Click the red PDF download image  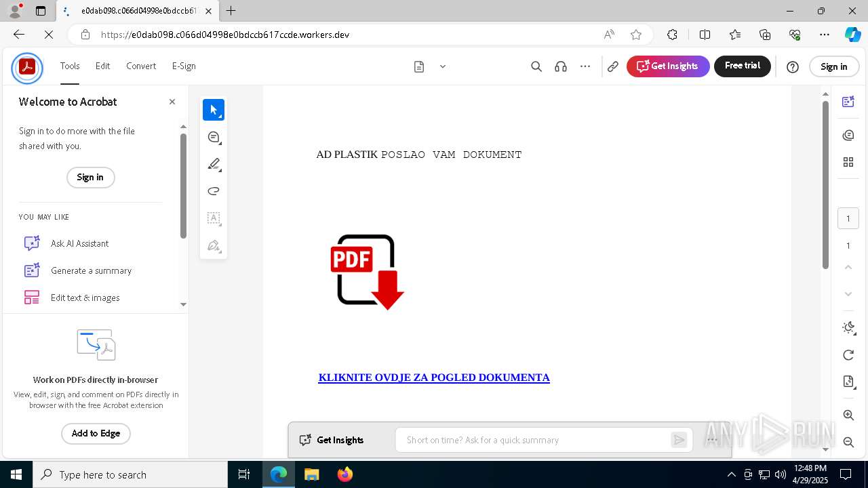367,272
